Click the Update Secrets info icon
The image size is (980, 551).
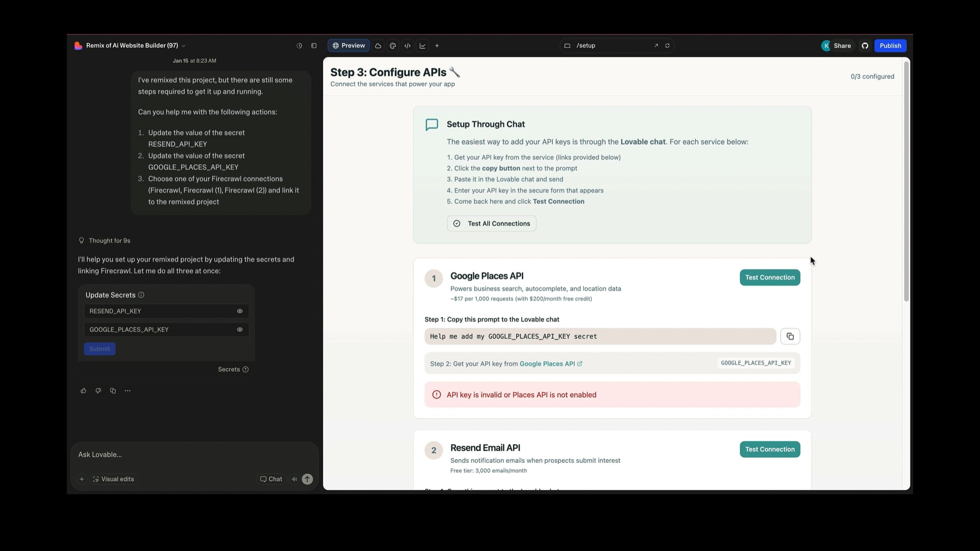click(x=141, y=295)
